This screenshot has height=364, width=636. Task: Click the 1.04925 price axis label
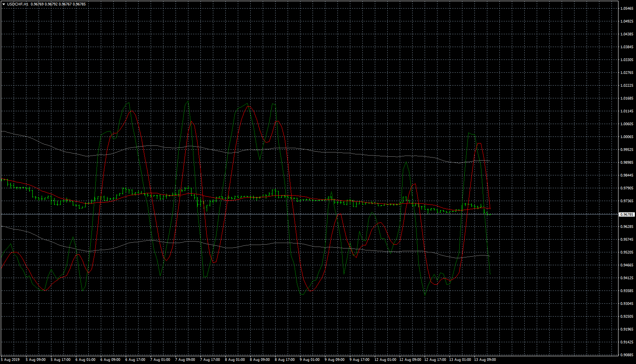(x=627, y=21)
